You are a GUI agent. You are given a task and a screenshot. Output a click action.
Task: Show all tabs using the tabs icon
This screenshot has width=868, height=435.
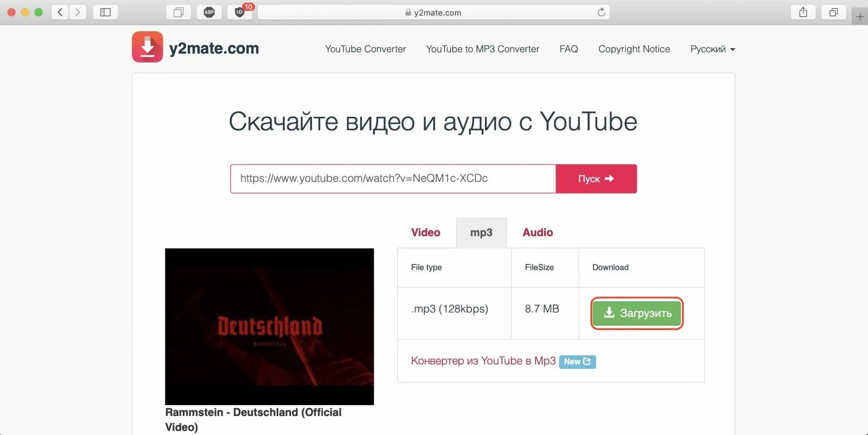coord(834,12)
